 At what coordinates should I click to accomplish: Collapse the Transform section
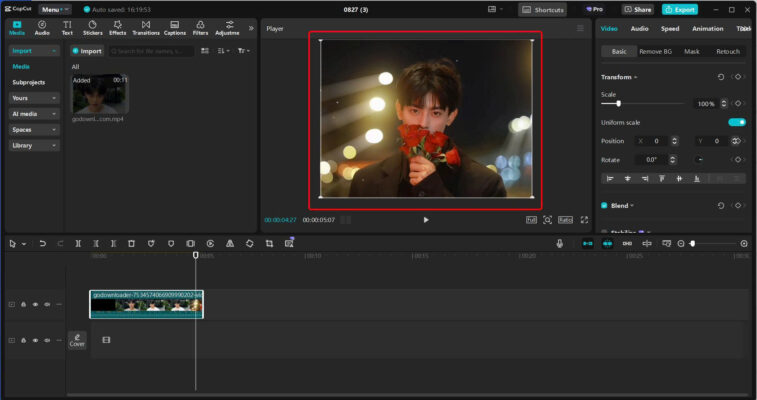[636, 77]
